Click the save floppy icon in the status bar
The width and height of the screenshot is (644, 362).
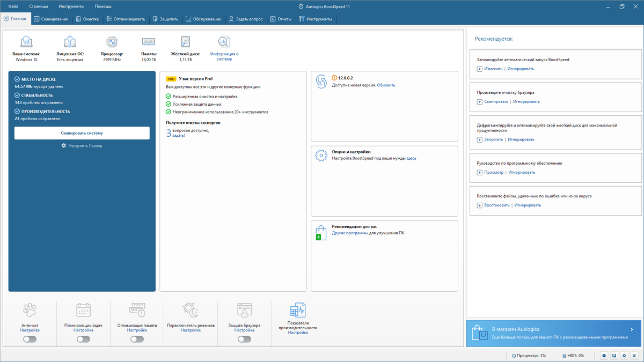coord(614,356)
